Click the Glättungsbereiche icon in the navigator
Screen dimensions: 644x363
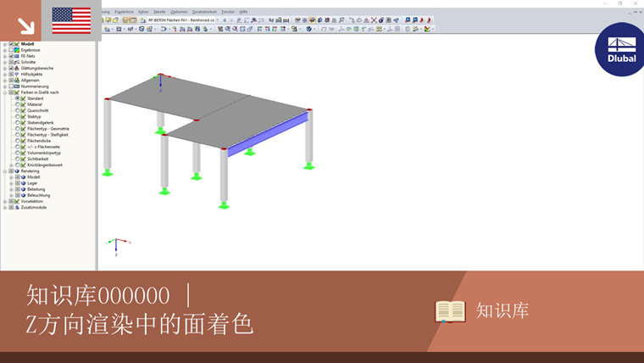pyautogui.click(x=17, y=68)
